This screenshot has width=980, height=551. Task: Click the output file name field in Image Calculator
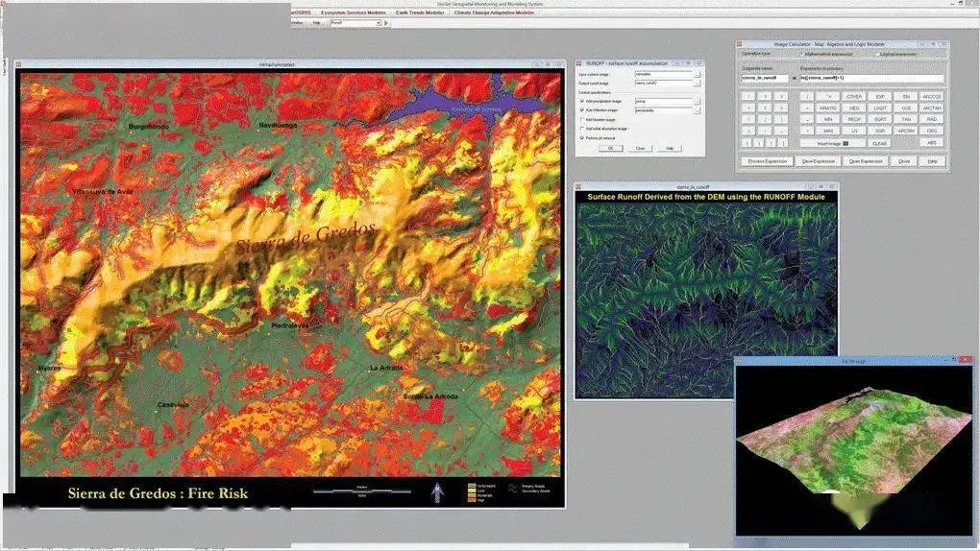pos(765,78)
